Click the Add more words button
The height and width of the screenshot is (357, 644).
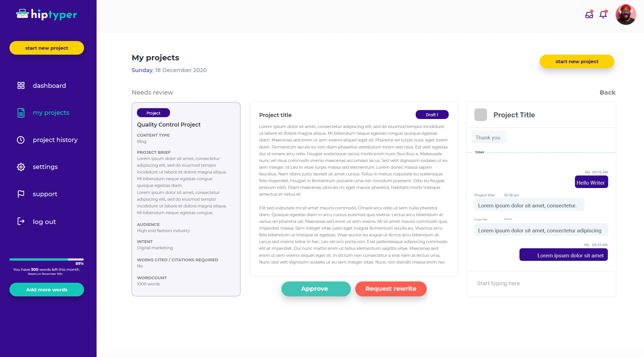click(x=47, y=290)
